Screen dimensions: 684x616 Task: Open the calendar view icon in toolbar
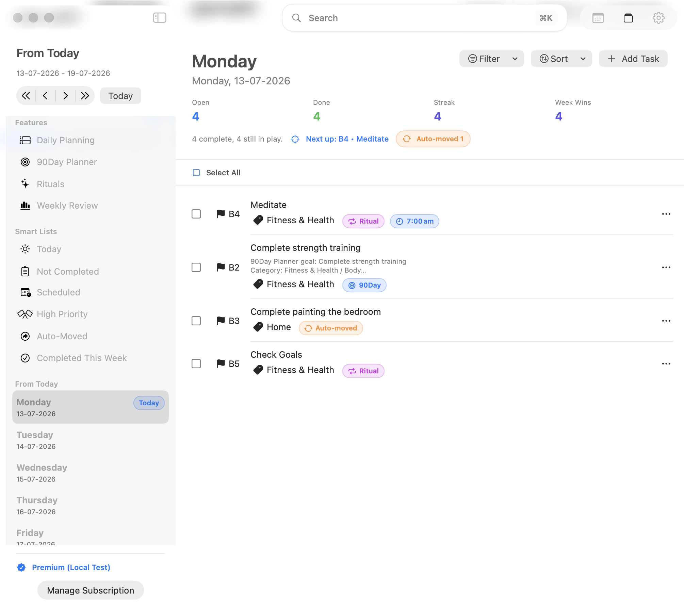tap(598, 18)
